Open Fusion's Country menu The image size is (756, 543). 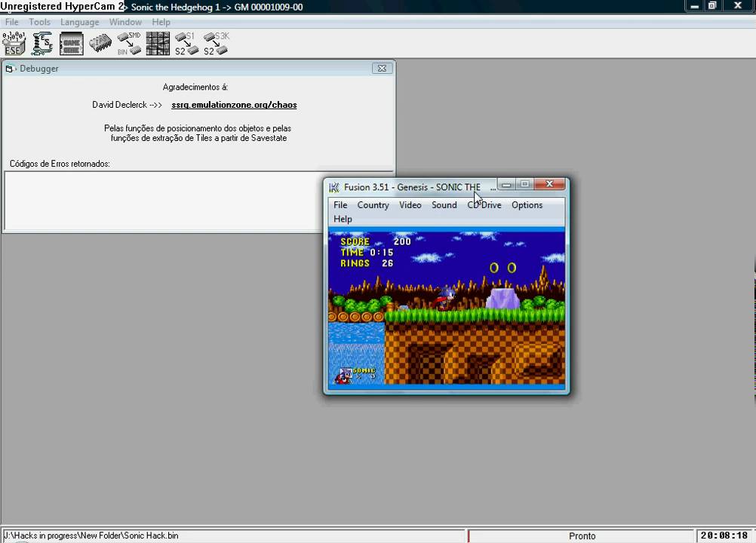(x=373, y=205)
